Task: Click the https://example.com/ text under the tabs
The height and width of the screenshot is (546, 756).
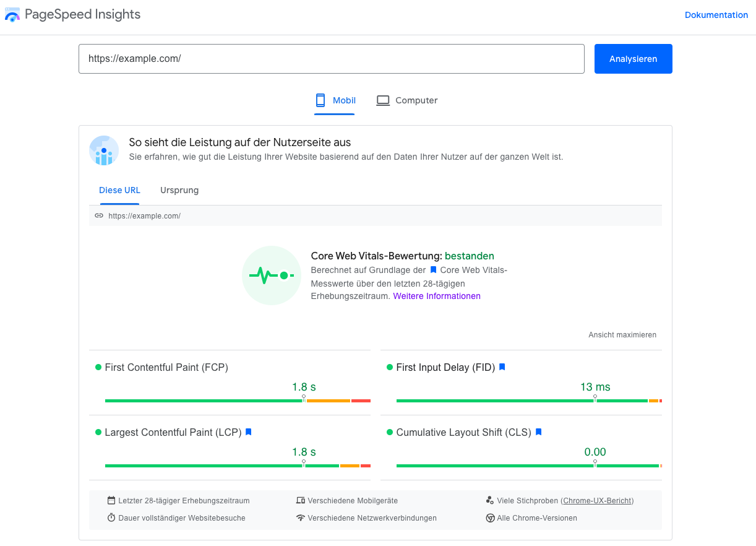Action: pos(144,216)
